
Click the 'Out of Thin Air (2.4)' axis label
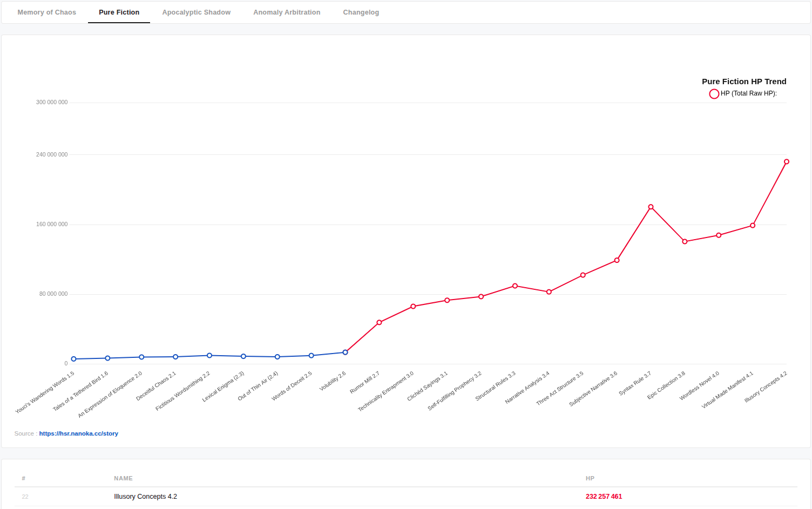258,386
